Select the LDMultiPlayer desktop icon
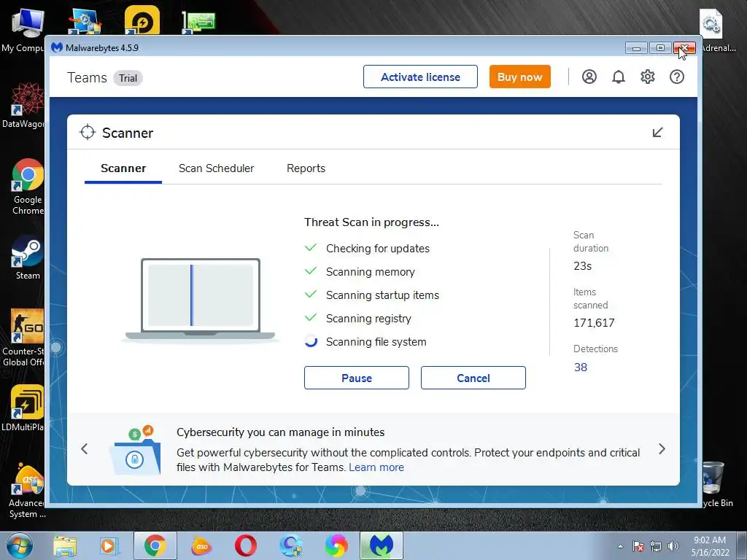747x560 pixels. tap(24, 408)
